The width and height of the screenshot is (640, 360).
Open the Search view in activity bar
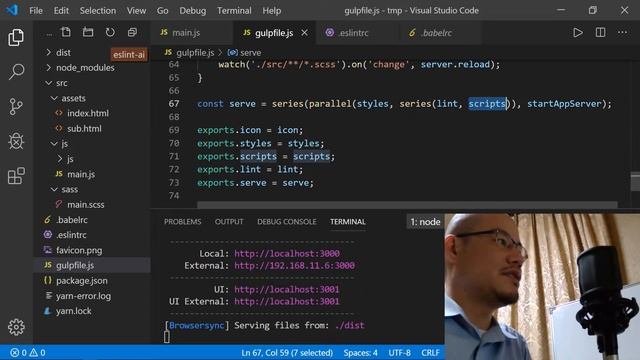click(x=16, y=72)
